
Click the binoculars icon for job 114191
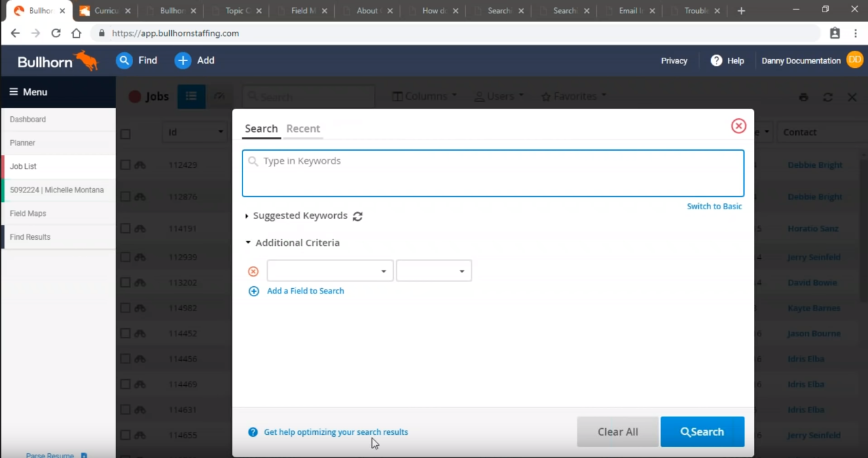[141, 229]
